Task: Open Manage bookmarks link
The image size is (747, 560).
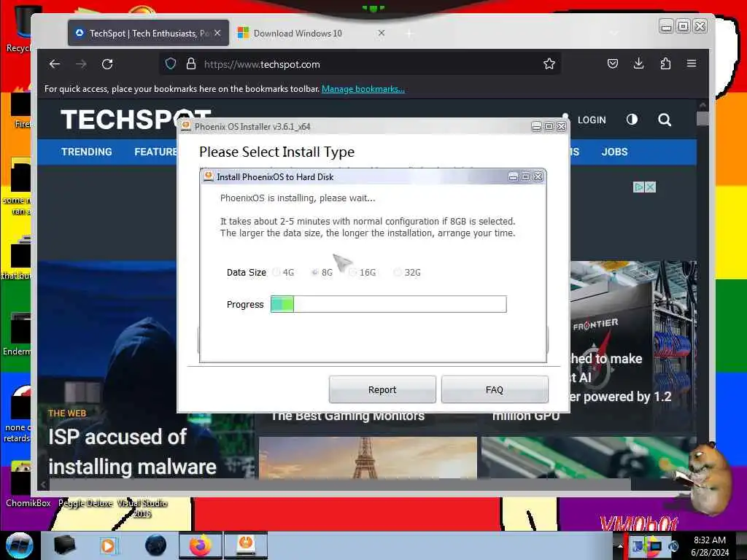Action: (x=363, y=89)
